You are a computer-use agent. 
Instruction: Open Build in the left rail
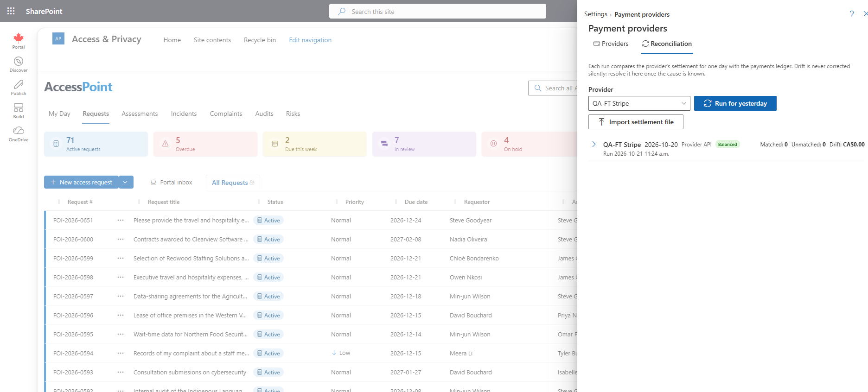[x=19, y=111]
